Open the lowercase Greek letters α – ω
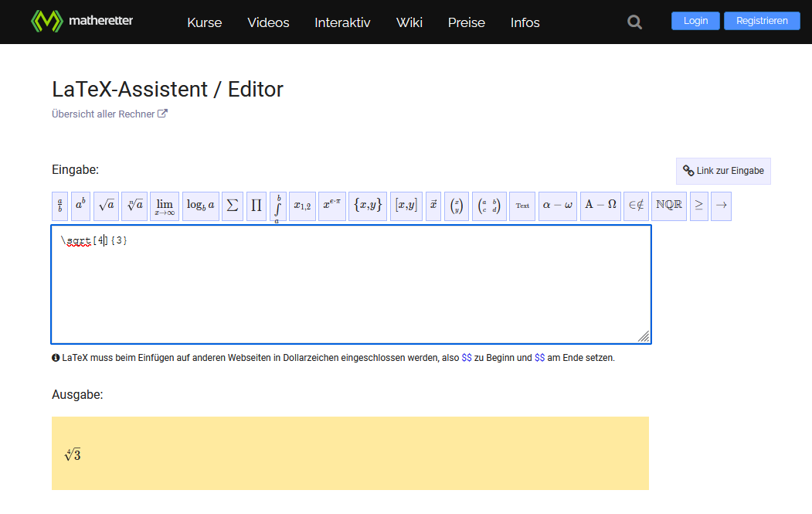Viewport: 812px width, 514px height. (x=558, y=206)
